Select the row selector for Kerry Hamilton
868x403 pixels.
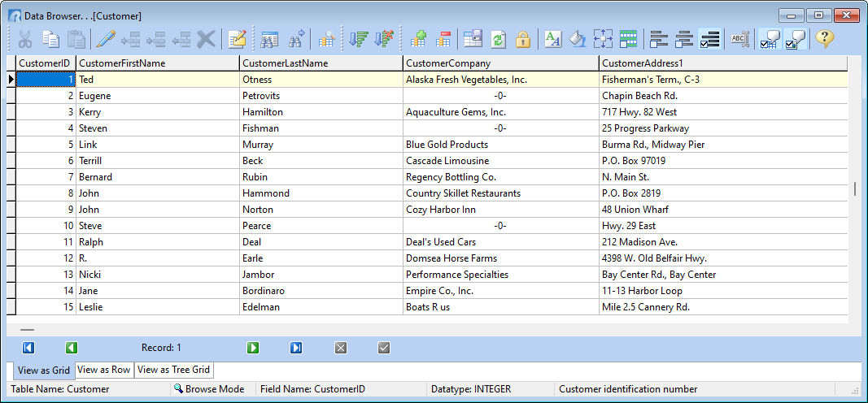point(11,112)
